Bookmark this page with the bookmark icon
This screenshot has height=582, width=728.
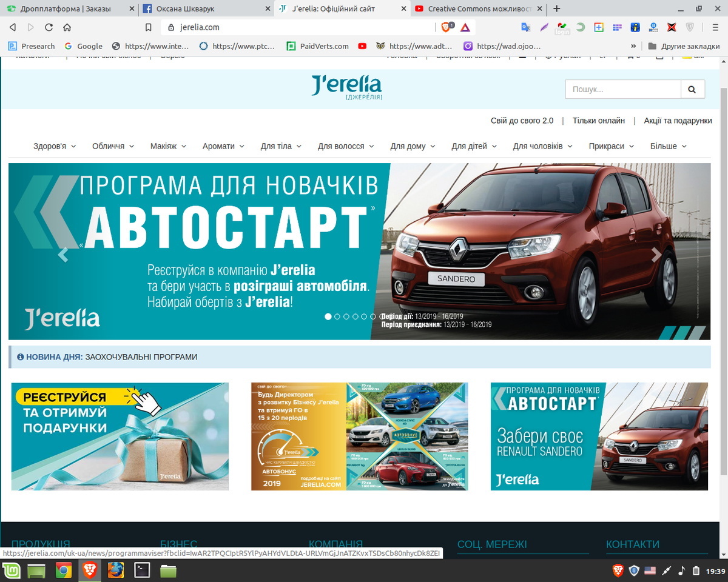point(148,27)
